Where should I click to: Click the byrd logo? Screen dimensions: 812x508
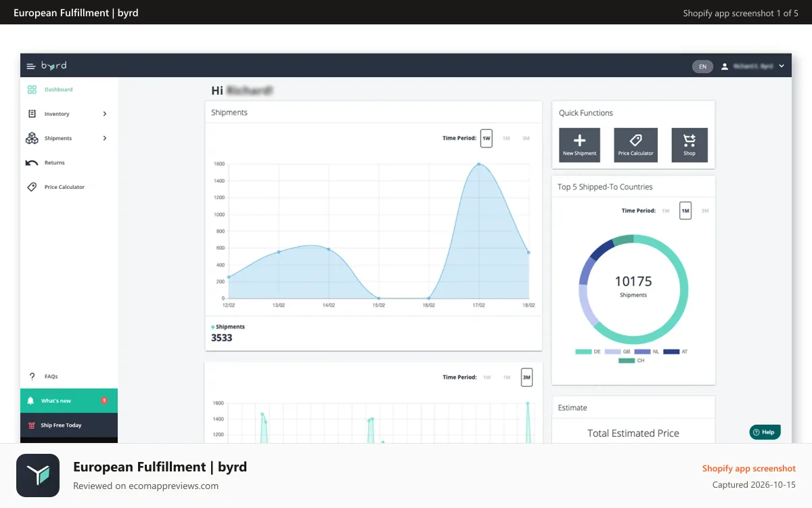(53, 66)
